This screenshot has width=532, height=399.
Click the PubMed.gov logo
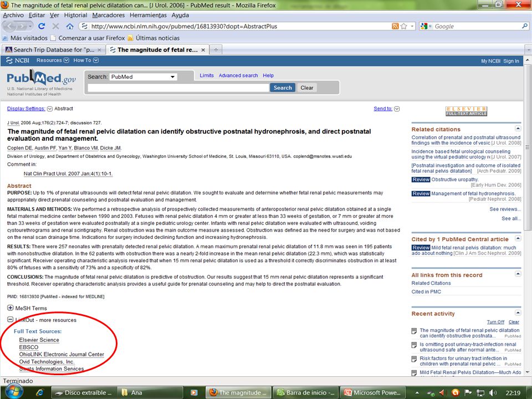[x=41, y=78]
